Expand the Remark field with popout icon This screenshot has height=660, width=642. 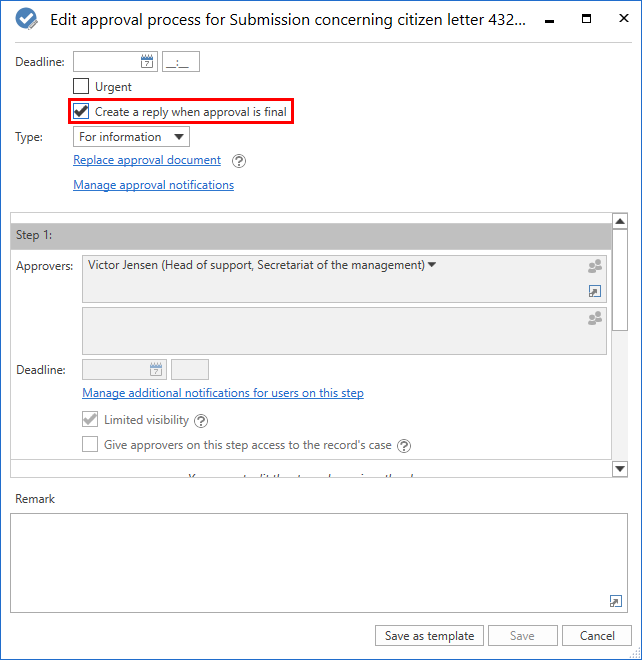click(x=615, y=601)
